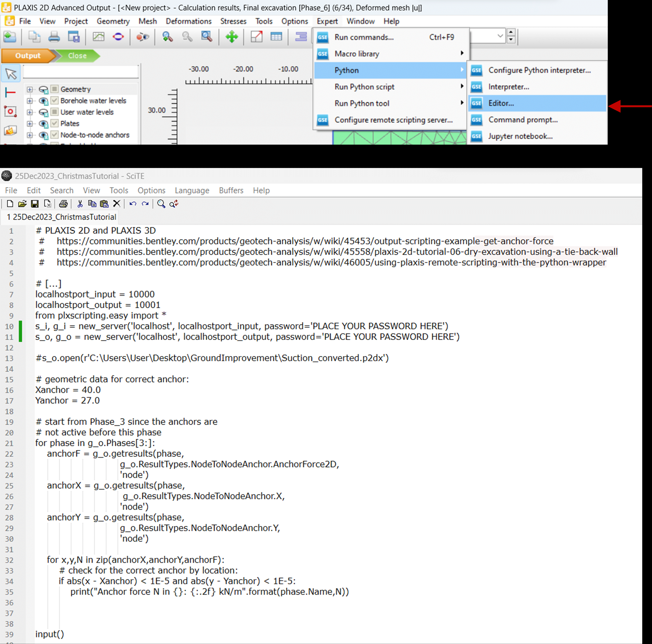Click the empty field above the model tree

tap(81, 72)
